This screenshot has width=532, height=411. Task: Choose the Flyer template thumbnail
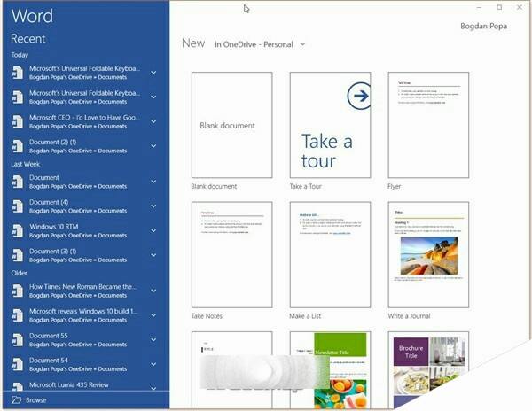(x=428, y=125)
